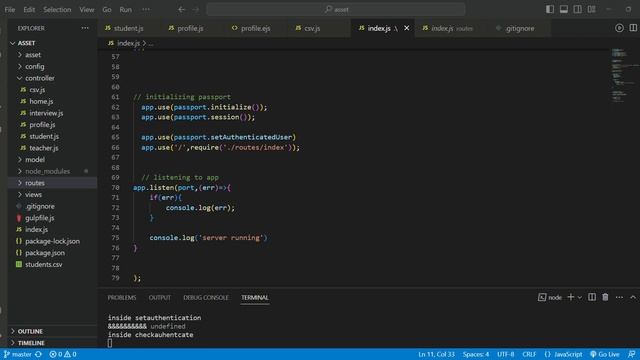Open Ln 11, Col 33 go-to-line
The image size is (640, 360).
[436, 354]
